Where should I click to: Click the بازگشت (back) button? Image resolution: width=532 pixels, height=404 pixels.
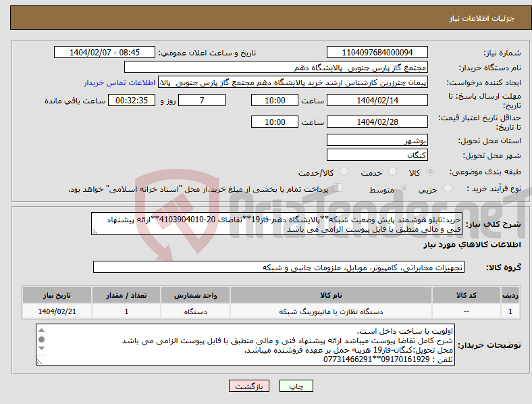point(249,386)
